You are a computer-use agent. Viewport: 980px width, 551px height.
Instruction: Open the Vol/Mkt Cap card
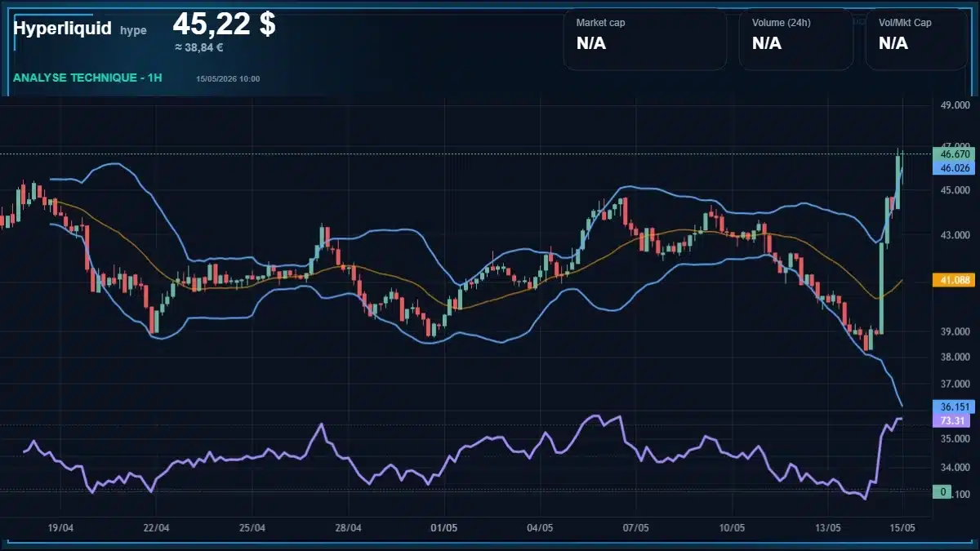point(916,39)
